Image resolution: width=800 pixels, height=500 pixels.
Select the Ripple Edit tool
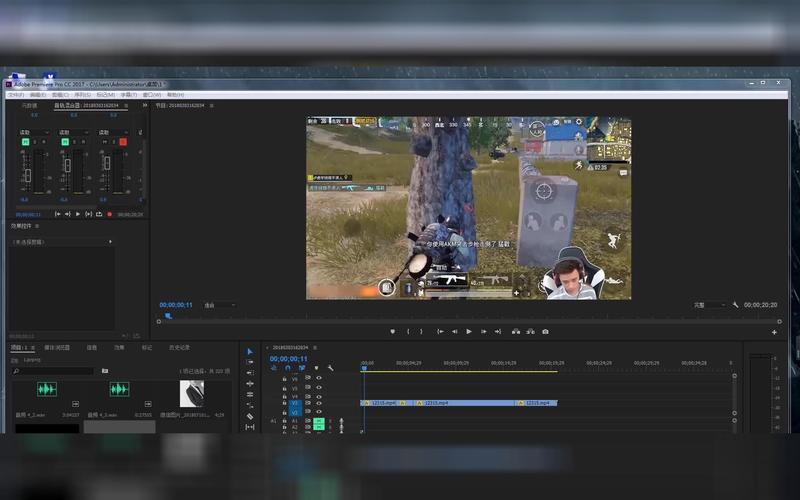tap(249, 384)
